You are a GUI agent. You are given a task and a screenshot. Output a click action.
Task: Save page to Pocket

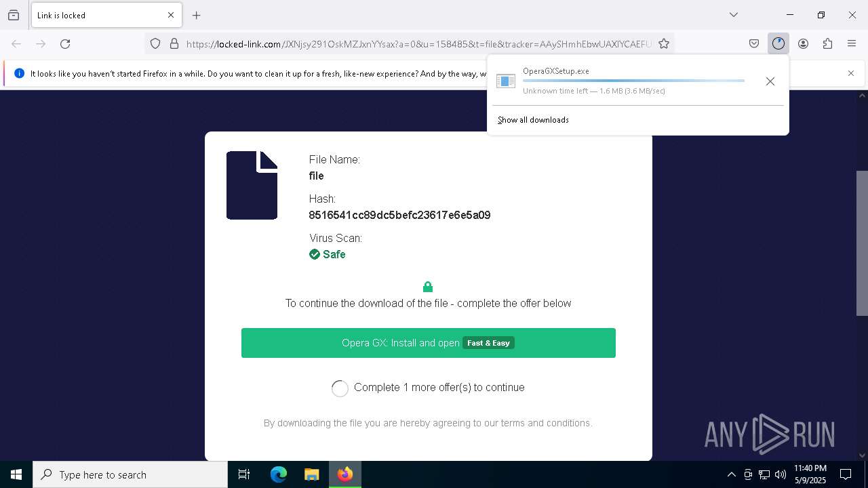pos(754,44)
